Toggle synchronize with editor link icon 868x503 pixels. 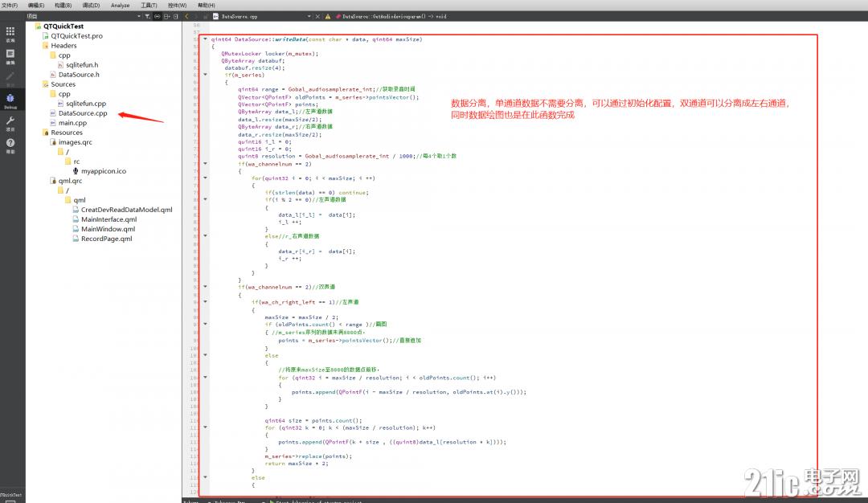pyautogui.click(x=158, y=17)
